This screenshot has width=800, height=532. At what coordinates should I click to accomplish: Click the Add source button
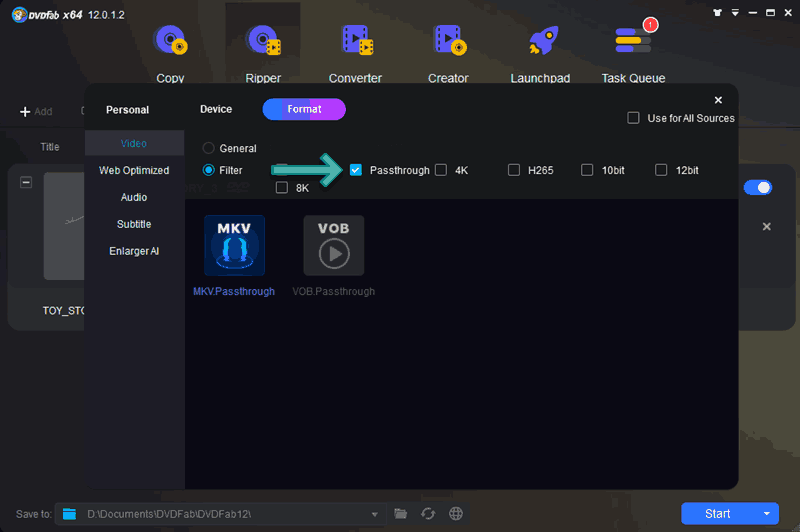pyautogui.click(x=36, y=112)
